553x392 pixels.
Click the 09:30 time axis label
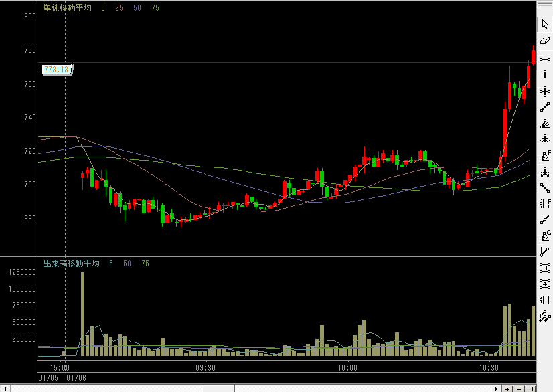click(206, 368)
